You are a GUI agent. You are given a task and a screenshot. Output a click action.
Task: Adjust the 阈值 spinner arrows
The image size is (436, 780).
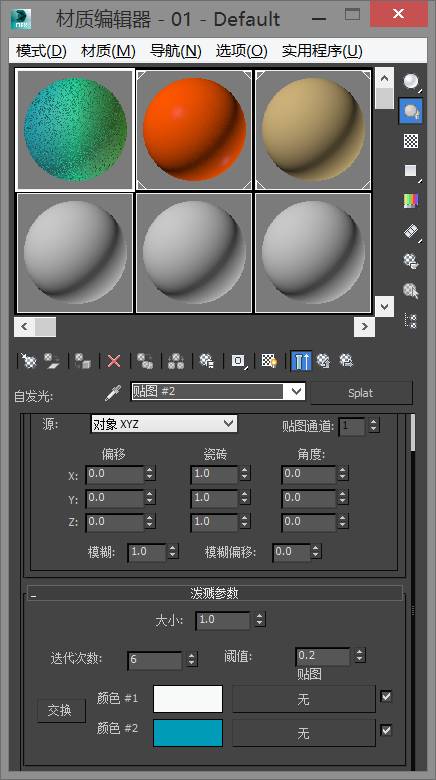[x=360, y=656]
